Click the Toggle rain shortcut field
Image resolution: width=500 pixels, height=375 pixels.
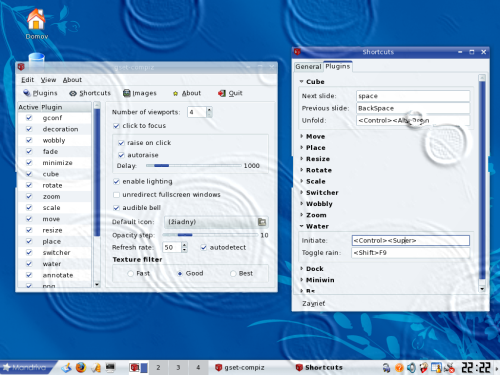tap(411, 253)
